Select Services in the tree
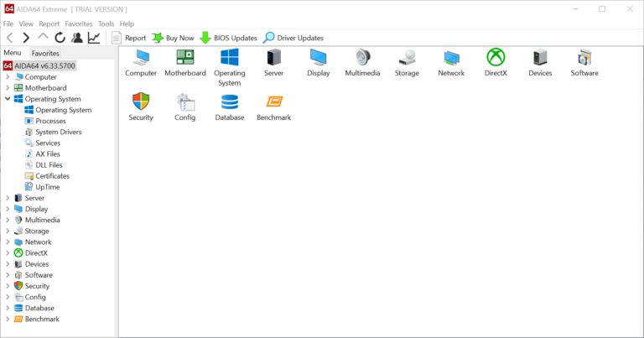644x338 pixels. click(42, 143)
